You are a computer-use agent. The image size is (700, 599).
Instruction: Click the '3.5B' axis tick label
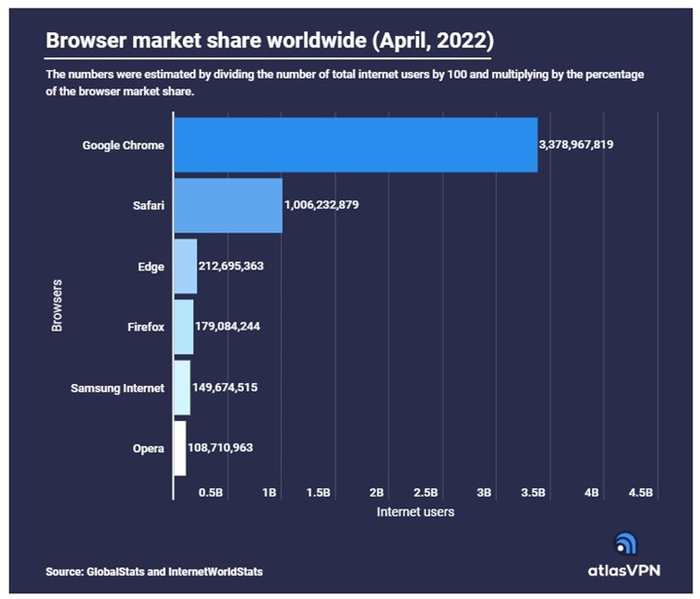click(x=533, y=493)
